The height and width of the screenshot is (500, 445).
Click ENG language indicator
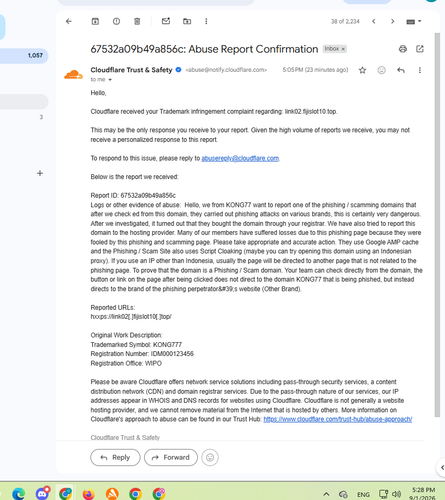point(363,494)
